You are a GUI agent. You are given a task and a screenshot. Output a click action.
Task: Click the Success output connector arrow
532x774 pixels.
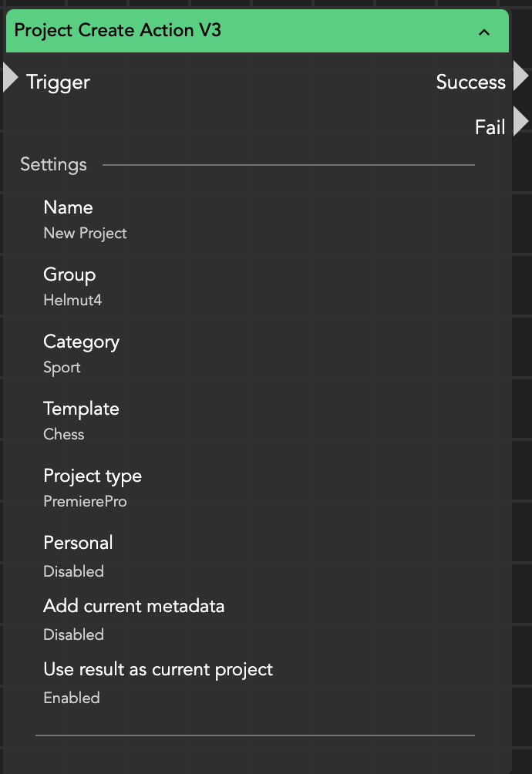[x=520, y=77]
